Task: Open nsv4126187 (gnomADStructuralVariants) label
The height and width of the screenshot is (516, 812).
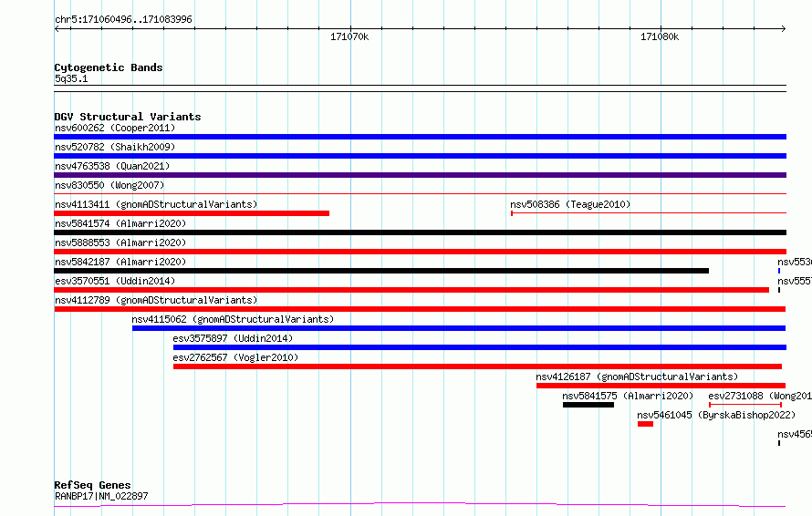Action: pyautogui.click(x=637, y=377)
